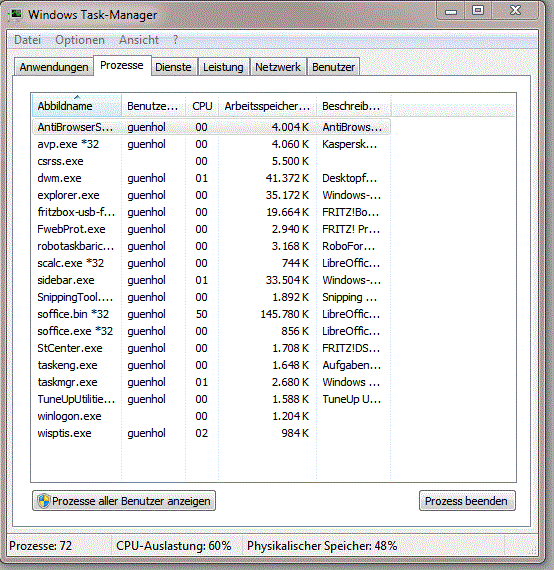Minimize the Task-Manager window
This screenshot has height=570, width=554.
click(x=451, y=11)
